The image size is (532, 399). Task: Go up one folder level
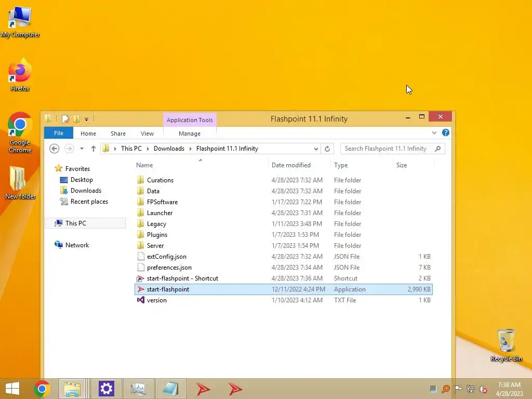coord(94,149)
